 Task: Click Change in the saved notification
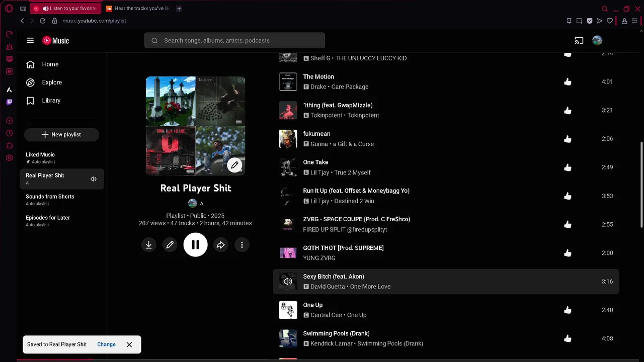point(106,344)
